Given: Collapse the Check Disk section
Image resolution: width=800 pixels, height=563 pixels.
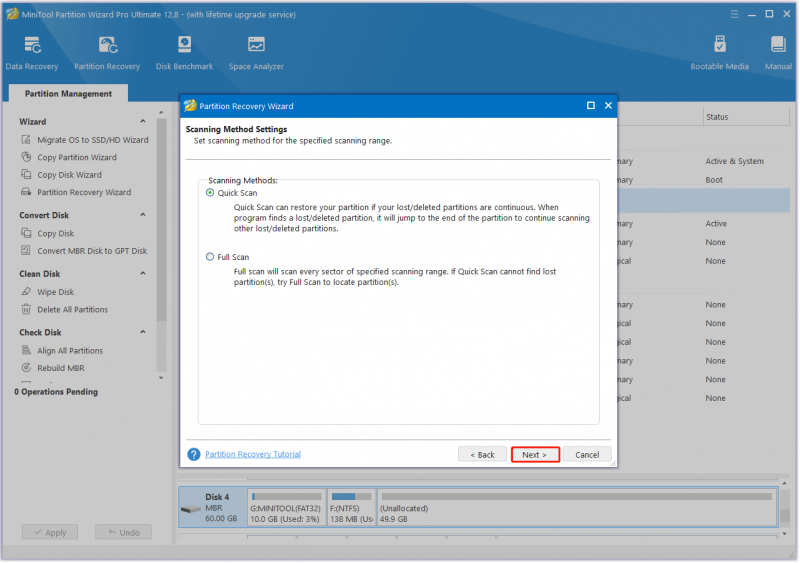Looking at the screenshot, I should click(143, 332).
